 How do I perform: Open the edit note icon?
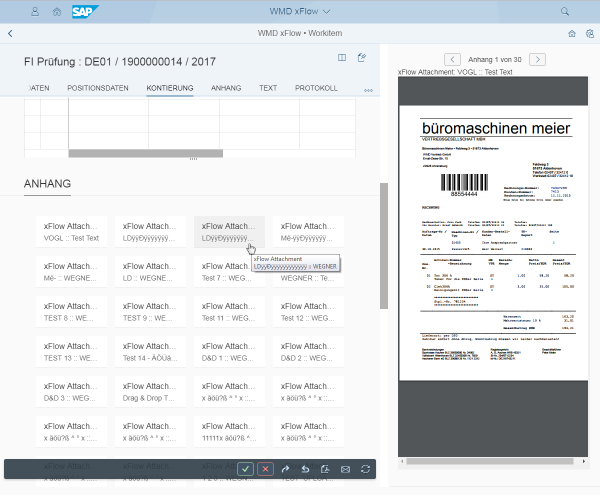[x=362, y=57]
